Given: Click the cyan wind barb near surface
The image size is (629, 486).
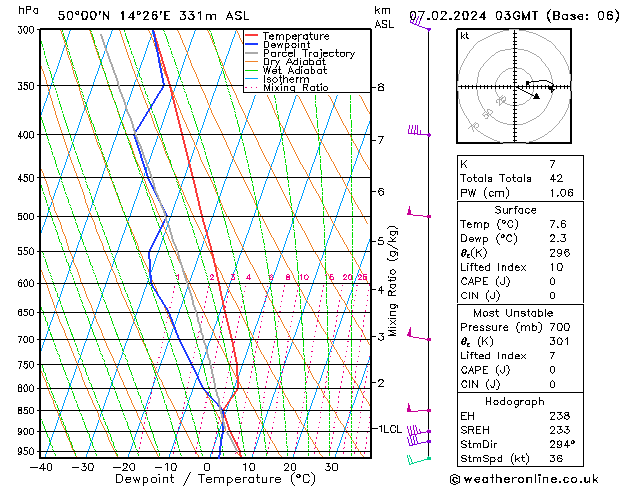Looking at the screenshot, I should (x=419, y=459).
